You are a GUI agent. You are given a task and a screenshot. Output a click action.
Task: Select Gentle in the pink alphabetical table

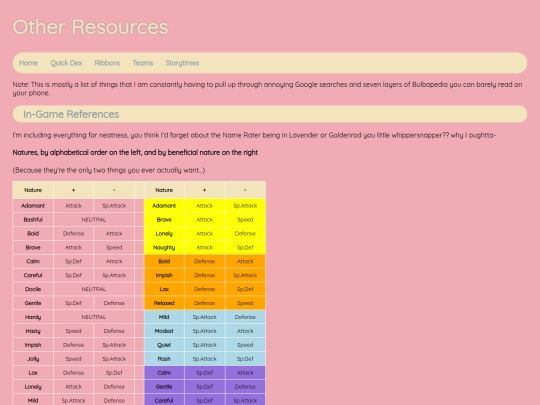coord(33,303)
